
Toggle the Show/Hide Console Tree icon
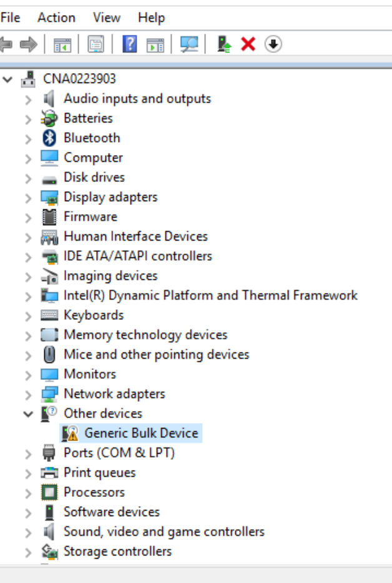(62, 44)
